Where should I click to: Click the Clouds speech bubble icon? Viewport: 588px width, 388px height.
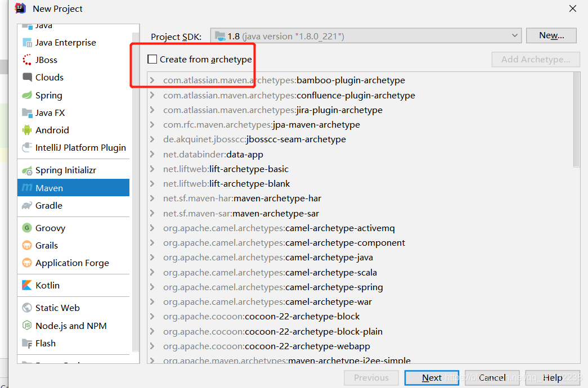tap(27, 77)
